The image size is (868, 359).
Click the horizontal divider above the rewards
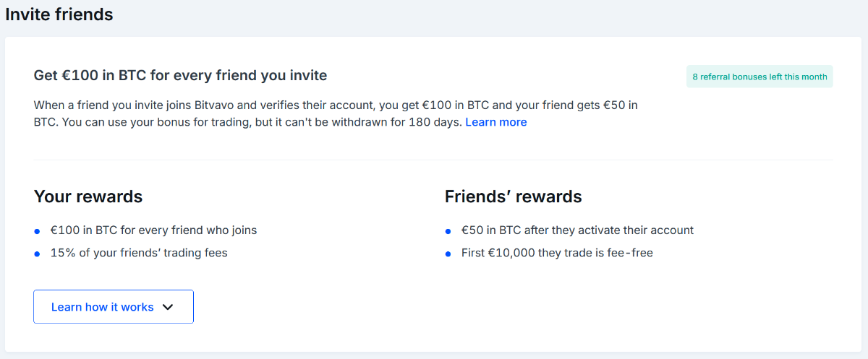pos(433,160)
